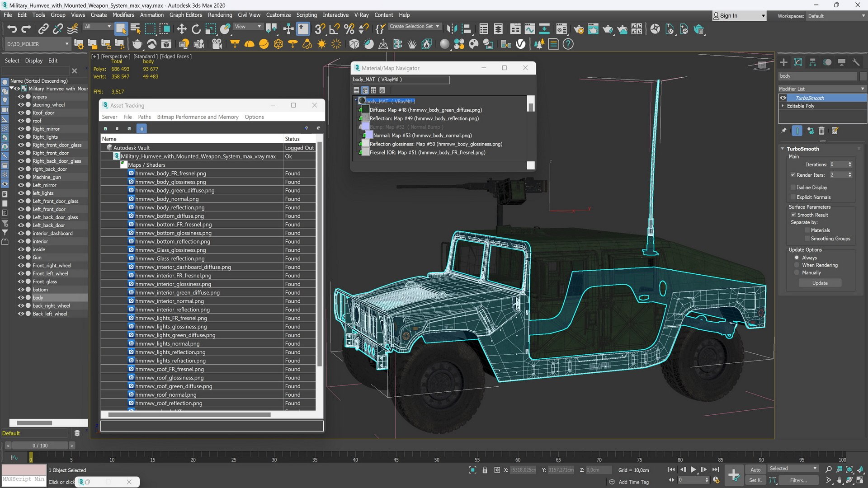868x488 pixels.
Task: Click the TurboSmooth Update button
Action: 820,283
